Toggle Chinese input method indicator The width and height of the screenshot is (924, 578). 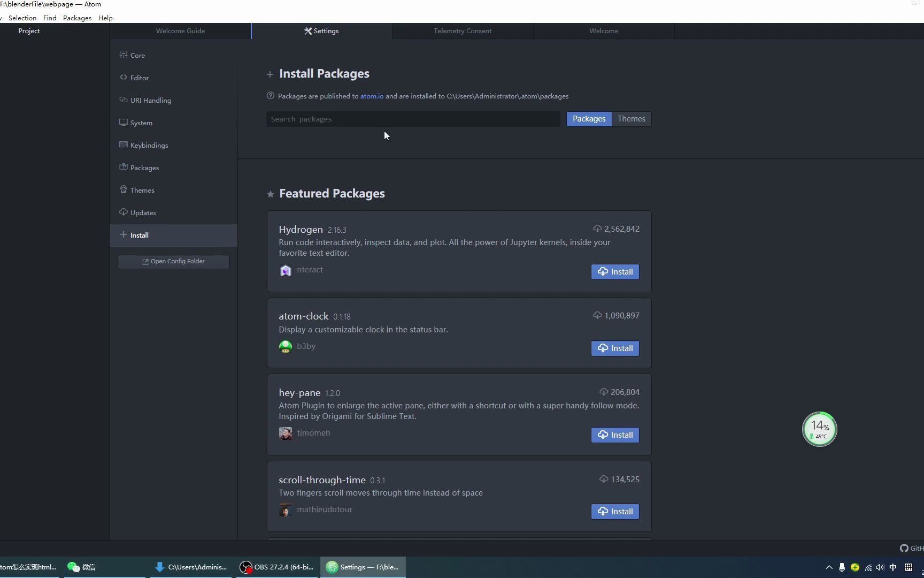[893, 567]
